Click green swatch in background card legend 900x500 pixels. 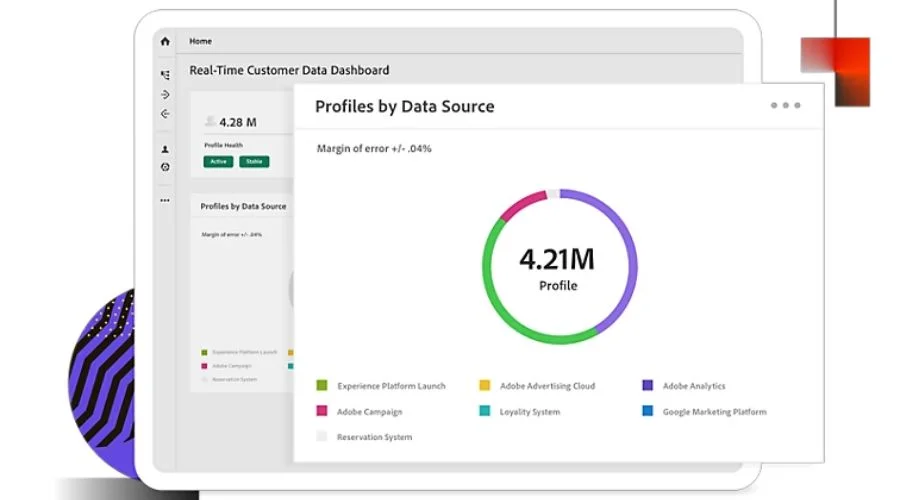(x=204, y=352)
